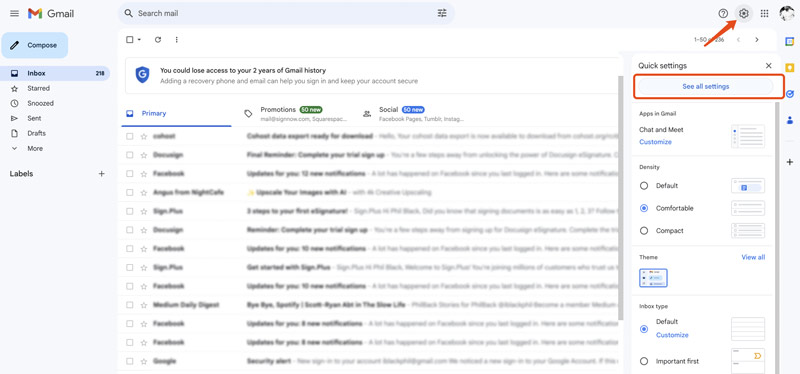Open the main menu hamburger icon
The height and width of the screenshot is (374, 800).
pyautogui.click(x=14, y=14)
